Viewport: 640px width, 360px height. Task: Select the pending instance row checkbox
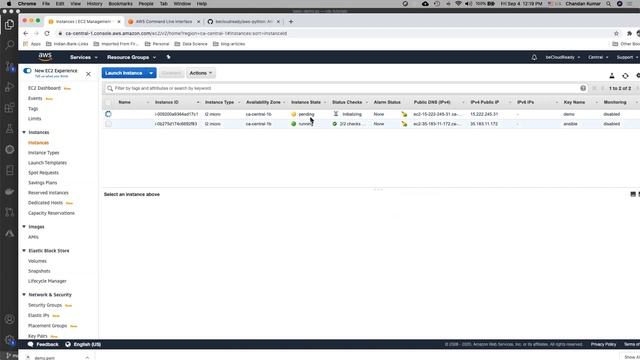pos(108,114)
